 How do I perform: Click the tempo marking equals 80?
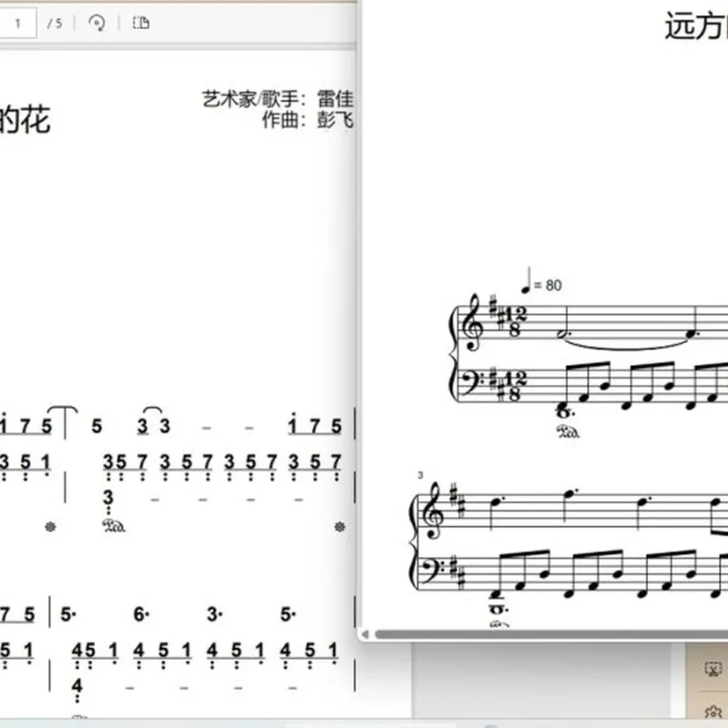[541, 281]
